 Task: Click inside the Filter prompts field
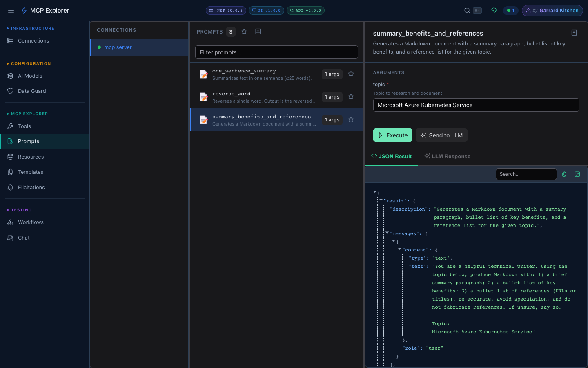(x=276, y=52)
